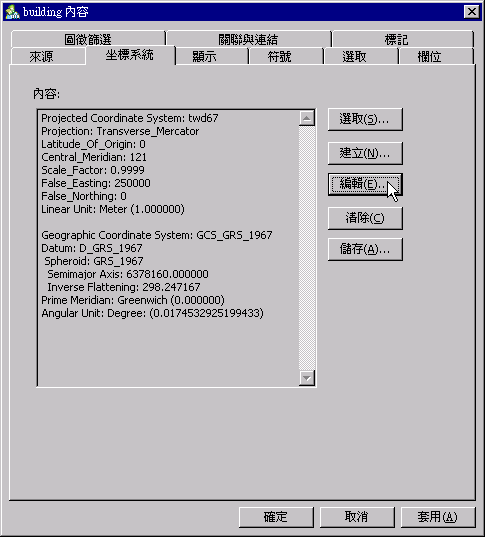The image size is (485, 537).
Task: Switch to the 圖徵篩選 tab
Action: (x=88, y=39)
